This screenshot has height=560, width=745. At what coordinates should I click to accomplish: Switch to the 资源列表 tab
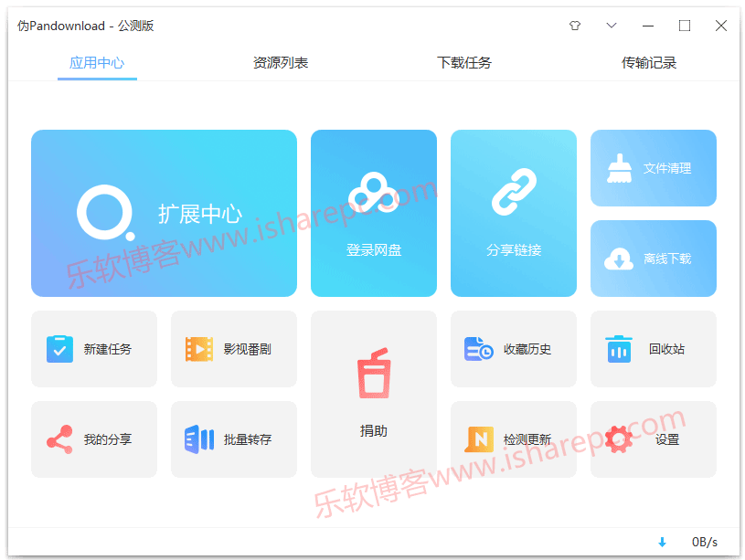pos(281,63)
